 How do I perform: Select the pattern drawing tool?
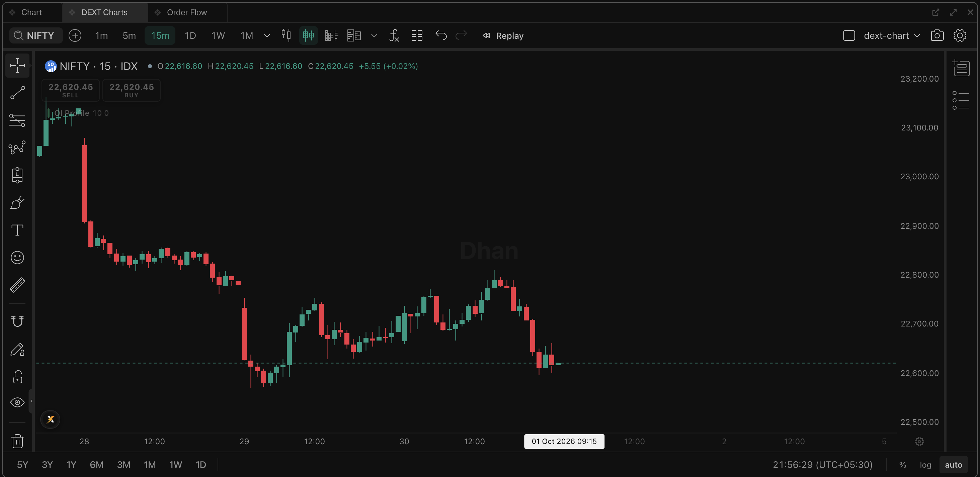pos(17,148)
